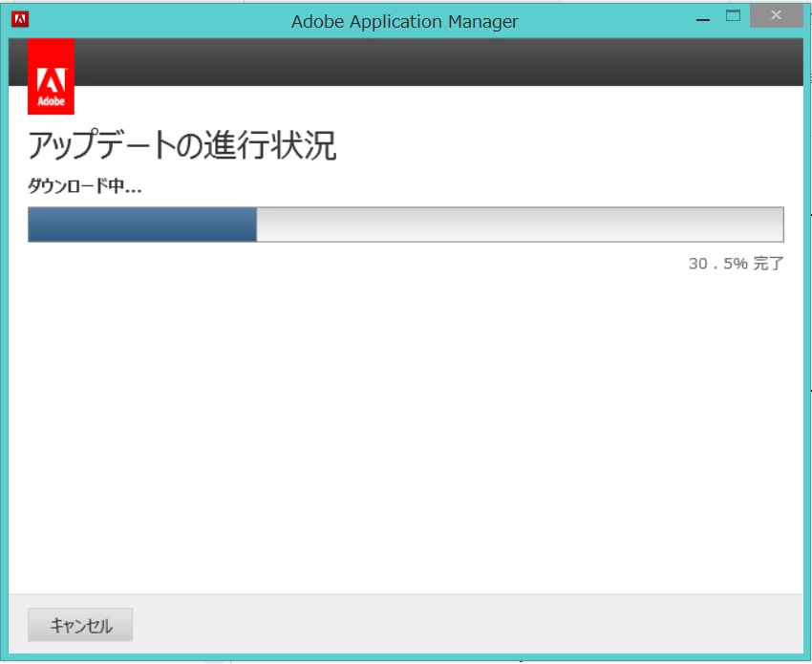The image size is (812, 664).
Task: Cancel the update with the キャンセル button
Action: 80,625
